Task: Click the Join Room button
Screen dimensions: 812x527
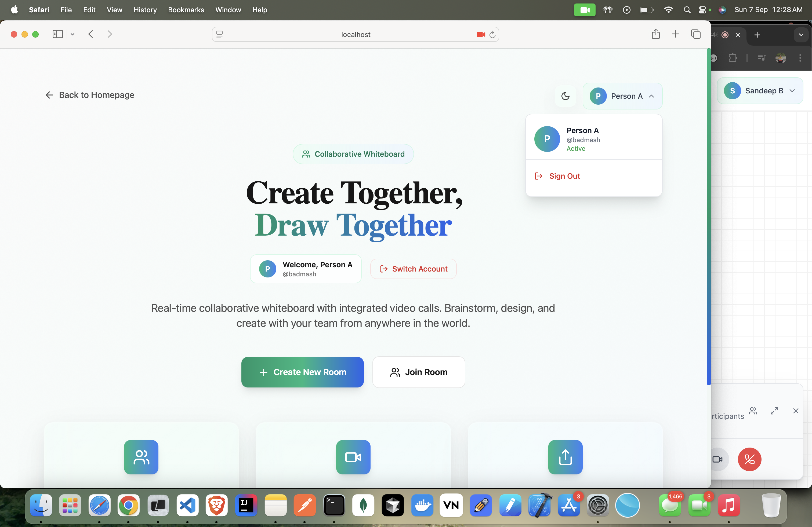Action: (x=419, y=372)
